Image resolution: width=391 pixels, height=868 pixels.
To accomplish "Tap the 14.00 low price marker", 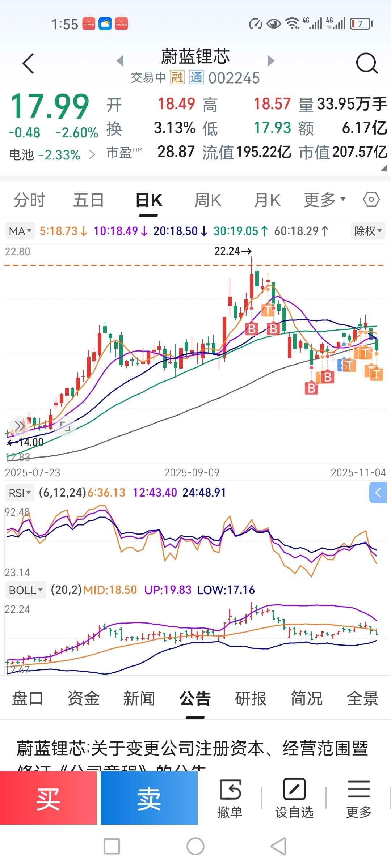I will (25, 442).
